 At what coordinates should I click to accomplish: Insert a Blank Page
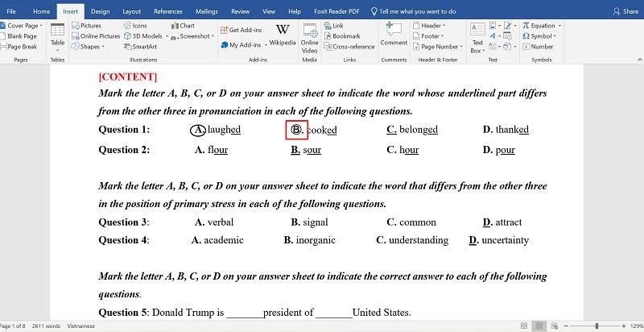pos(19,36)
